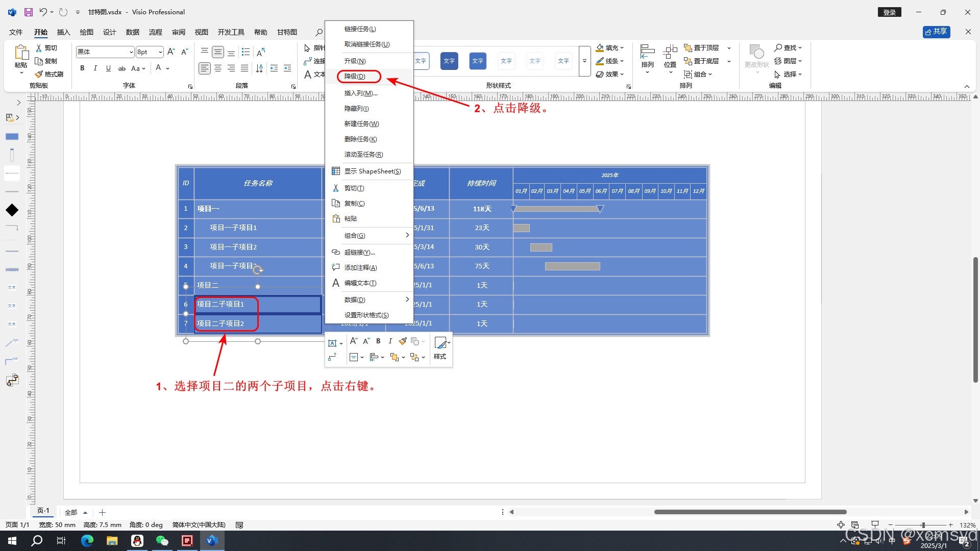
Task: Click the connector icon in mini toolbar
Action: click(x=332, y=357)
